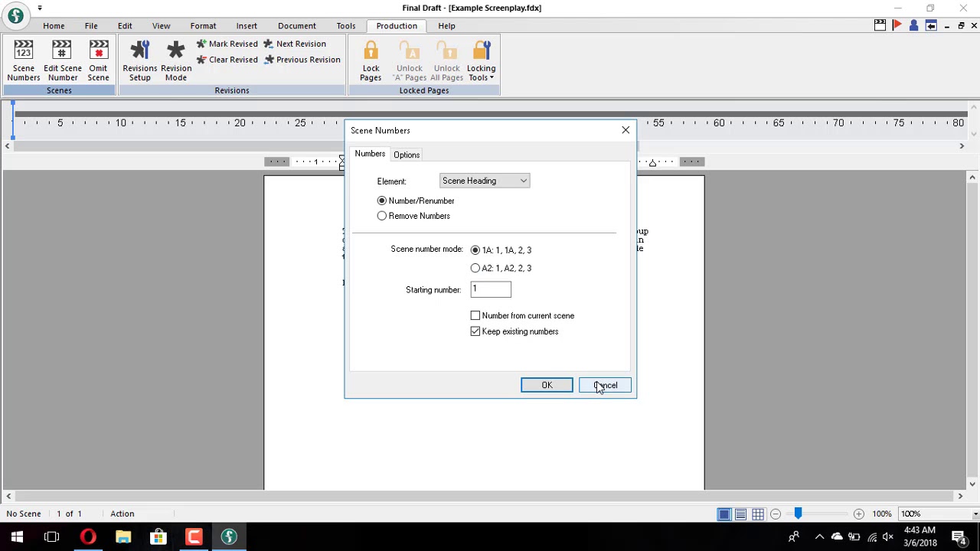Open the Document ribbon tab
Screen dimensions: 980x551
(x=297, y=26)
